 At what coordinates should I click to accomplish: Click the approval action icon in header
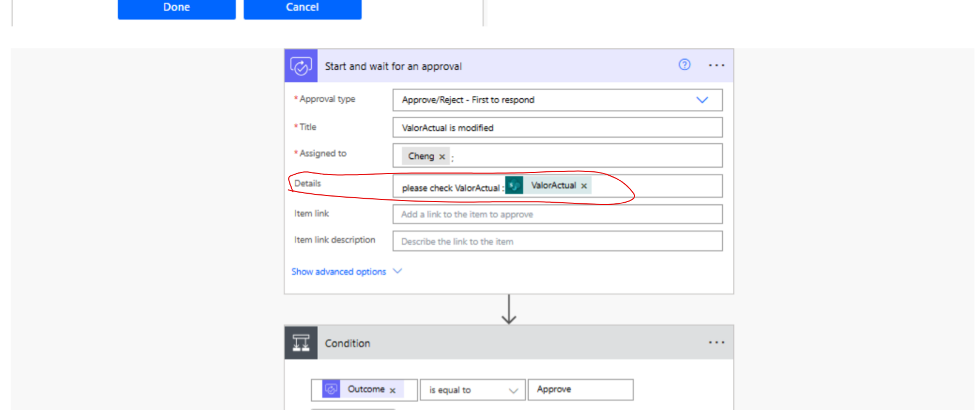pos(301,66)
